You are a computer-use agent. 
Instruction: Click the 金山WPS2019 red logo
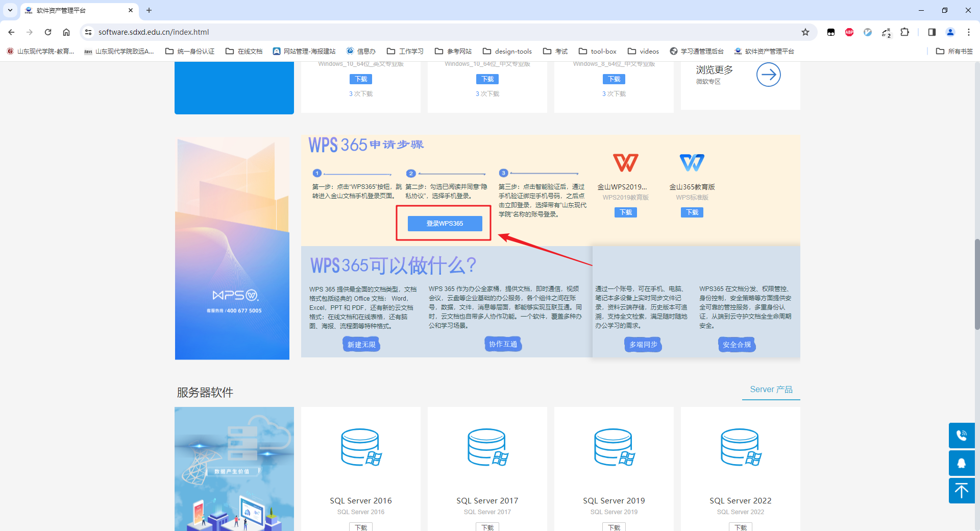click(626, 163)
